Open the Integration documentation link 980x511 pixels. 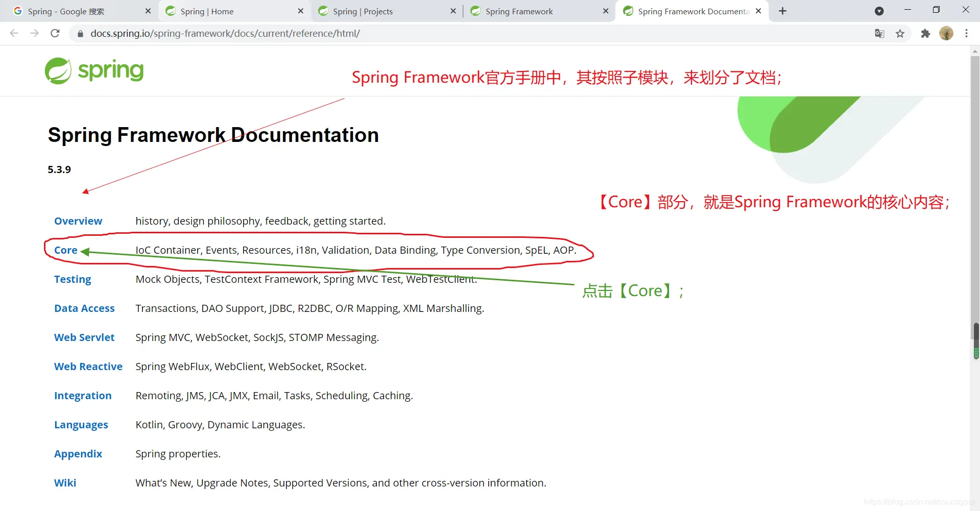click(x=83, y=396)
